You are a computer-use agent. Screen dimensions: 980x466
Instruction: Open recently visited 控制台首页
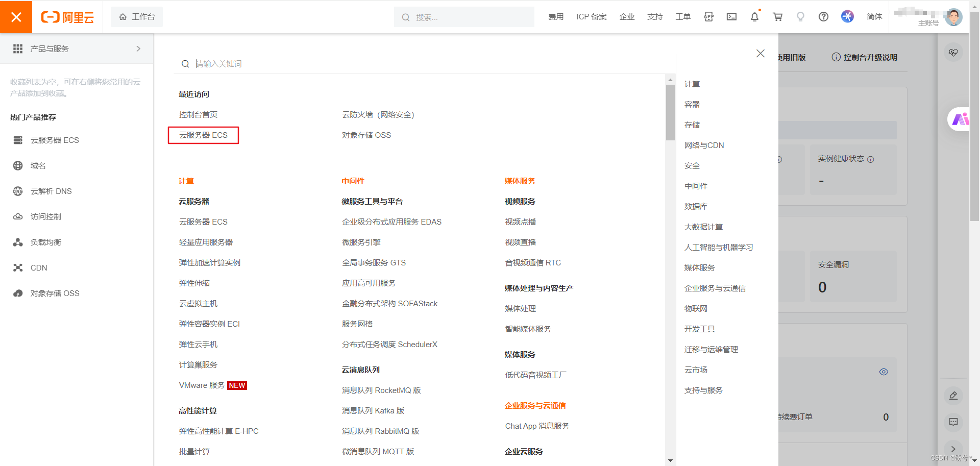pyautogui.click(x=198, y=115)
